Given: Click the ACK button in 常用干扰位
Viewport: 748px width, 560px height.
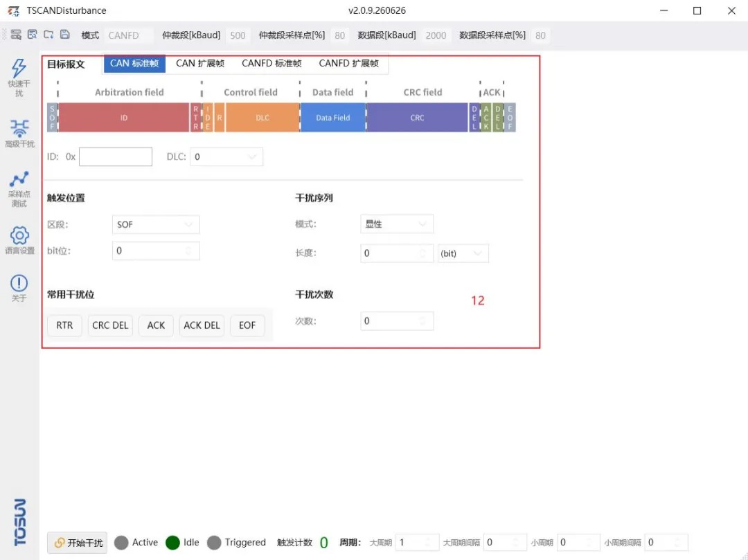Looking at the screenshot, I should pyautogui.click(x=156, y=325).
